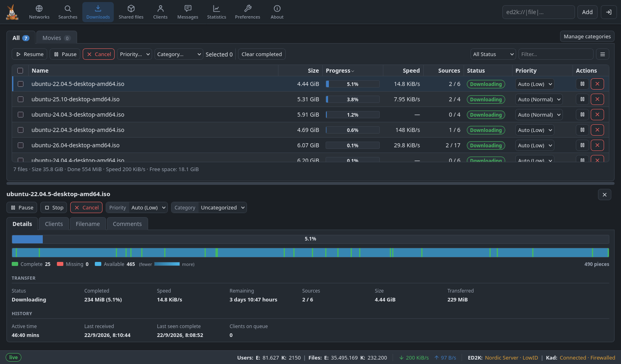Click the toolbar Pause button

(65, 54)
